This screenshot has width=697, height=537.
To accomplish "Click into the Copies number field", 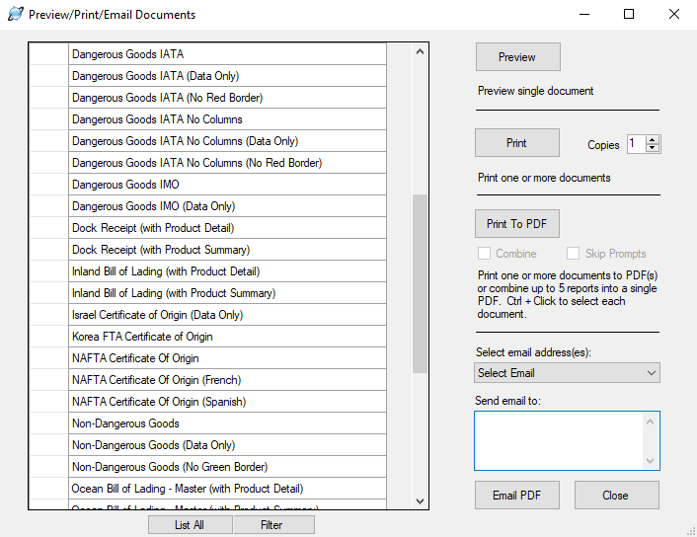I will point(637,144).
